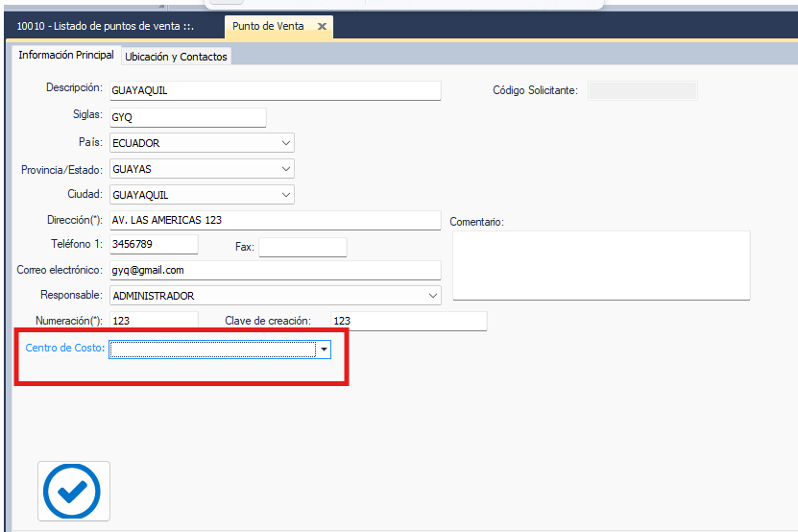The image size is (798, 532).
Task: Expand the País dropdown
Action: 286,143
